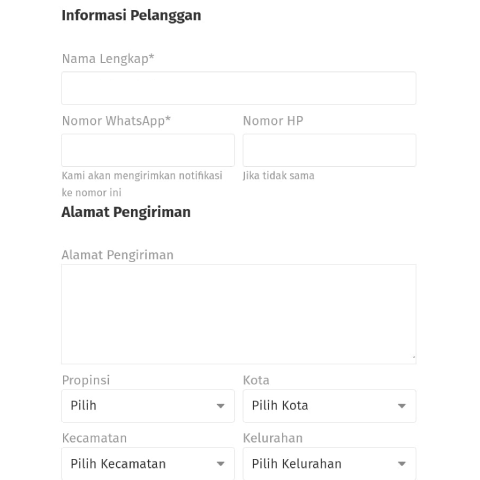480x480 pixels.
Task: Click into the Nomor WhatsApp input
Action: pyautogui.click(x=148, y=150)
